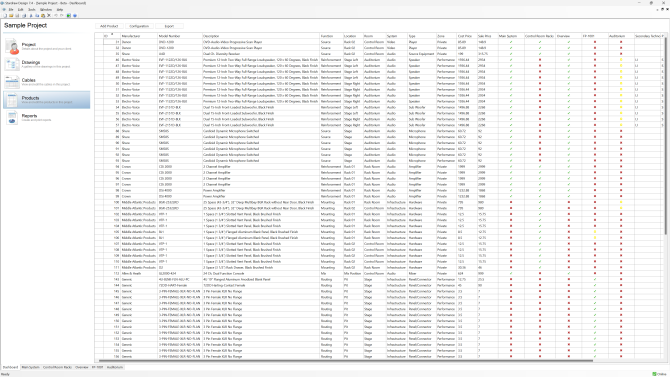Click the horizontal scrollbar under the table
This screenshot has height=377, width=670.
pos(345,361)
